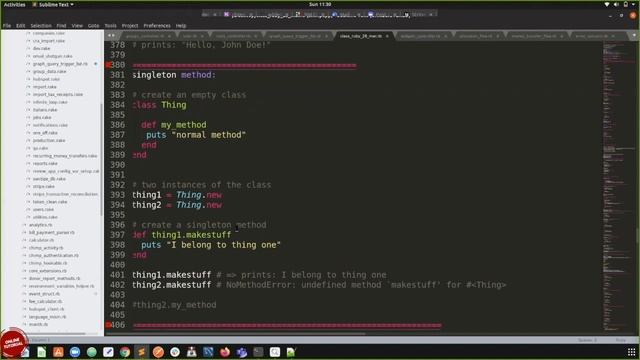640x360 pixels.
Task: Open the tab list dropdown at right of tabs
Action: pyautogui.click(x=635, y=36)
